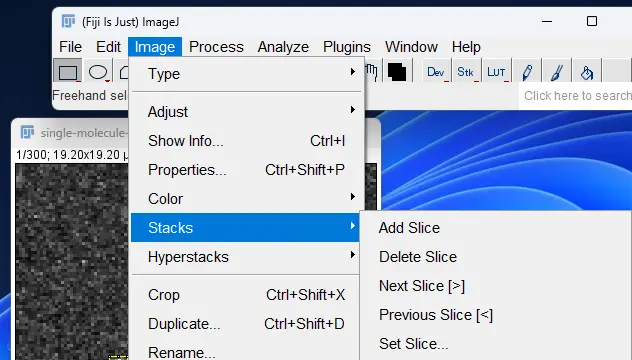Expand the Type submenu

246,74
